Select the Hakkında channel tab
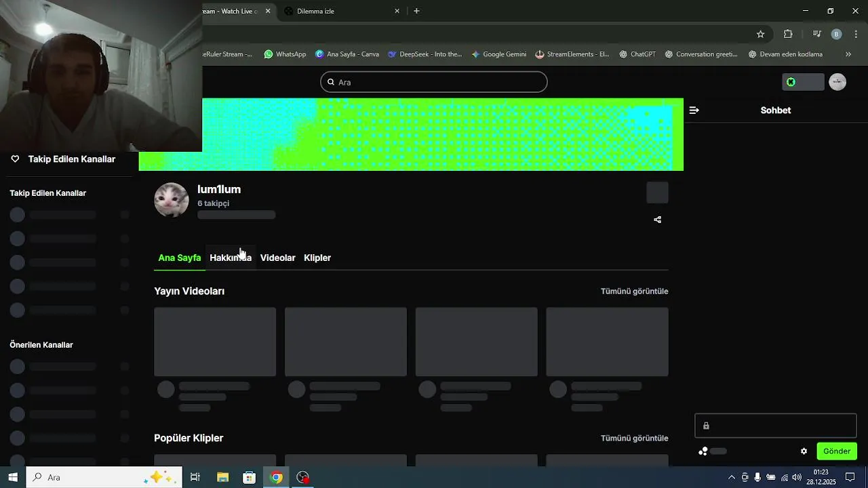868x488 pixels. (231, 258)
